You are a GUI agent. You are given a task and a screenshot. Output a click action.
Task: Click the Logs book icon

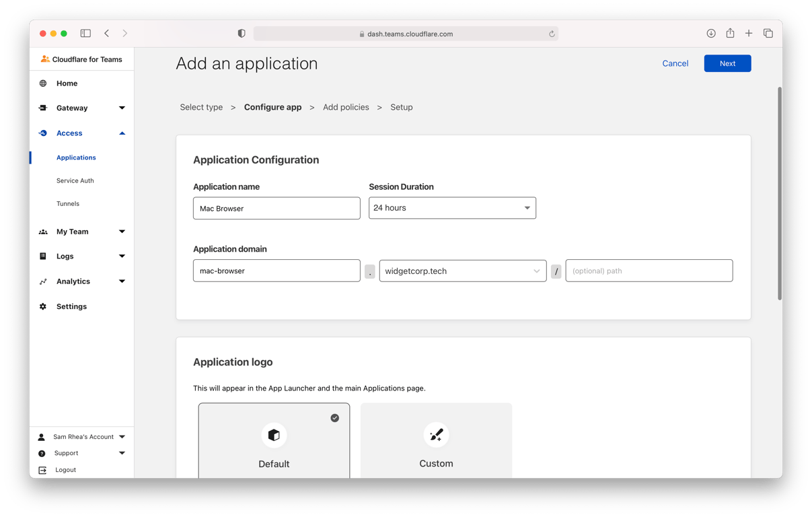click(43, 256)
